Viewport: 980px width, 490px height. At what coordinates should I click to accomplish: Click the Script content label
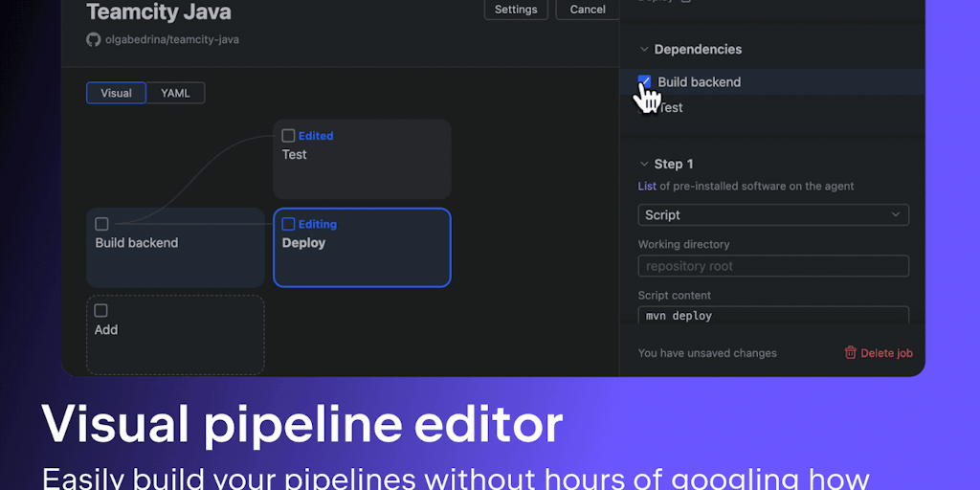(675, 295)
